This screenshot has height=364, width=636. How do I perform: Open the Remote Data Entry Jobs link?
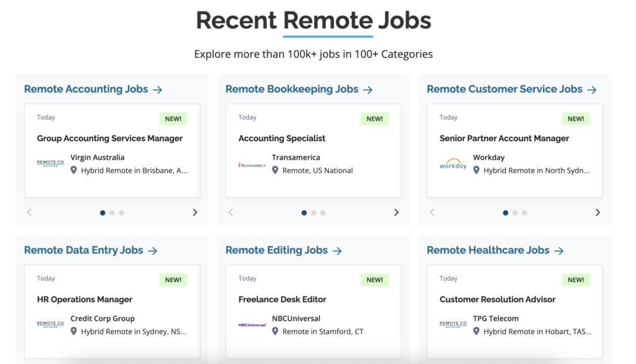pyautogui.click(x=84, y=250)
